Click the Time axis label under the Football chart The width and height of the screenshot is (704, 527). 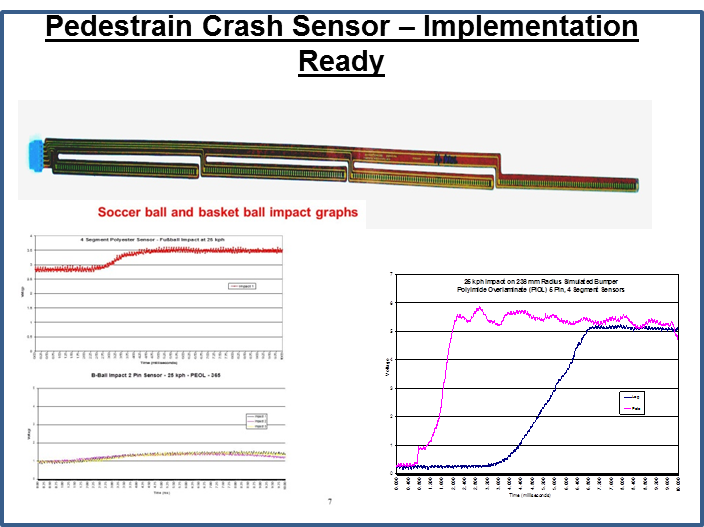point(160,361)
